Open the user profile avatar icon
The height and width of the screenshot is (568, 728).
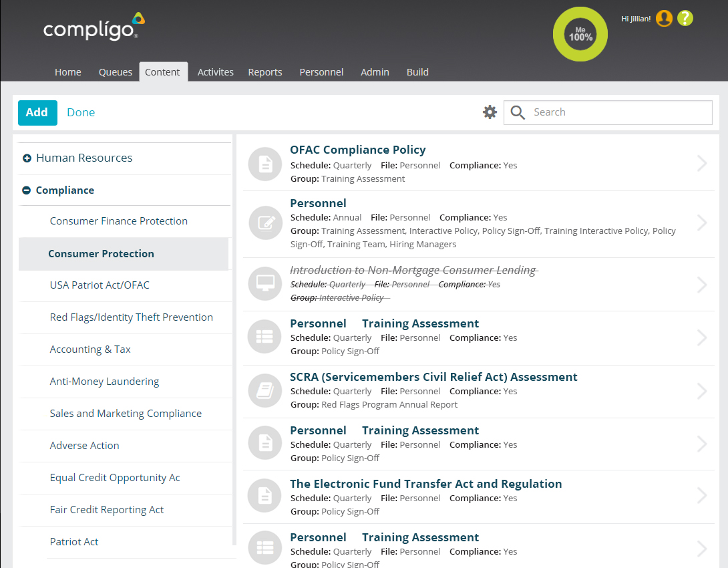(x=663, y=19)
